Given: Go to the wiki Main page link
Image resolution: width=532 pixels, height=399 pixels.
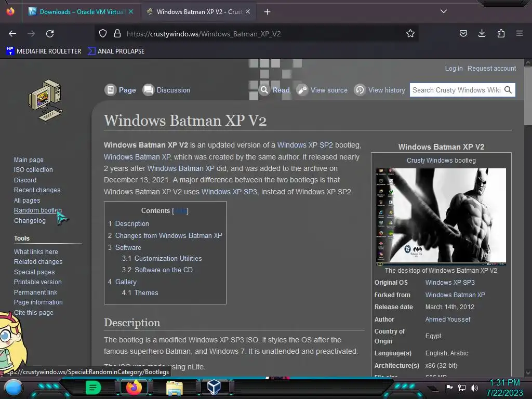Looking at the screenshot, I should click(x=29, y=160).
